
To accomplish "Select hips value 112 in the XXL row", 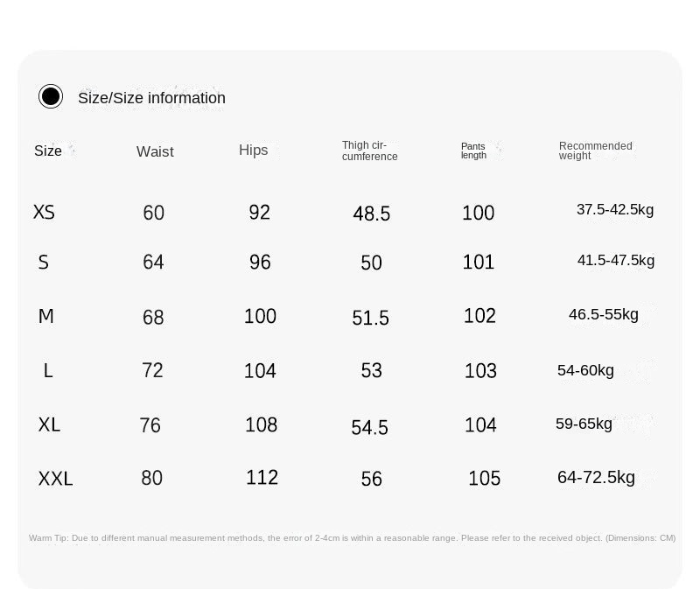I will click(262, 477).
